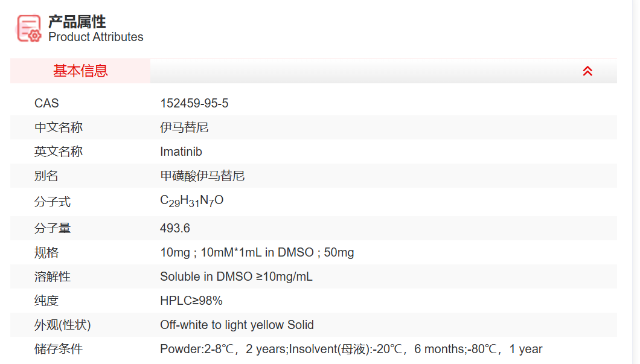Click the molecular formula C29H31N7O
The width and height of the screenshot is (640, 364).
pyautogui.click(x=191, y=201)
